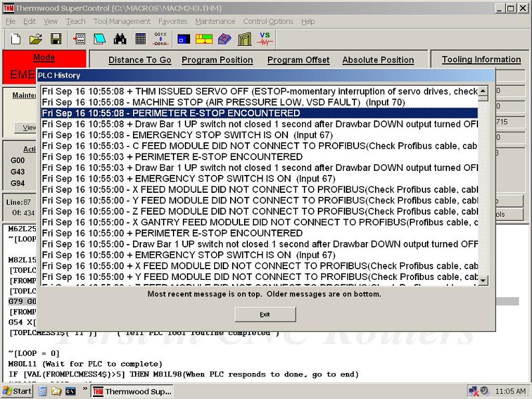Screen dimensions: 532x399
Task: Select the THM ISSUED SERVO OFF message
Action: 259,91
